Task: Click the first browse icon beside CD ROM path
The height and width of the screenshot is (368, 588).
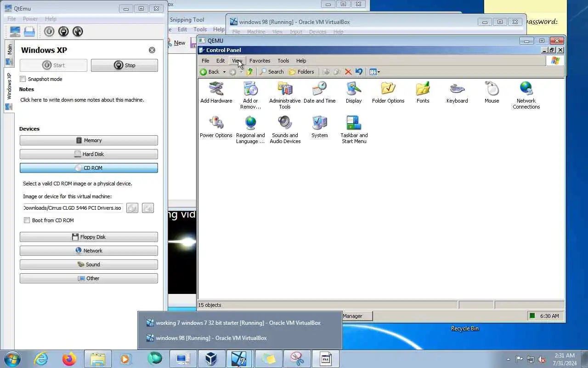Action: pos(132,208)
